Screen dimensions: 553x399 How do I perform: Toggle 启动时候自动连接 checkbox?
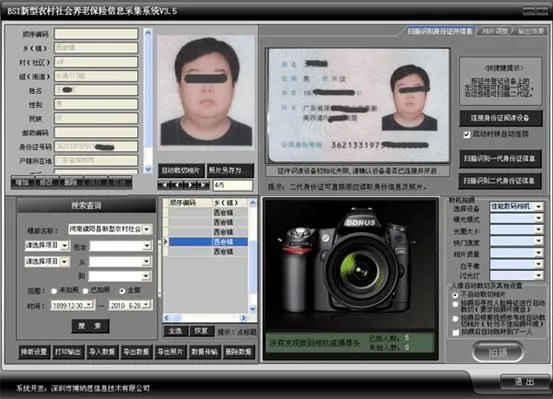(x=467, y=134)
